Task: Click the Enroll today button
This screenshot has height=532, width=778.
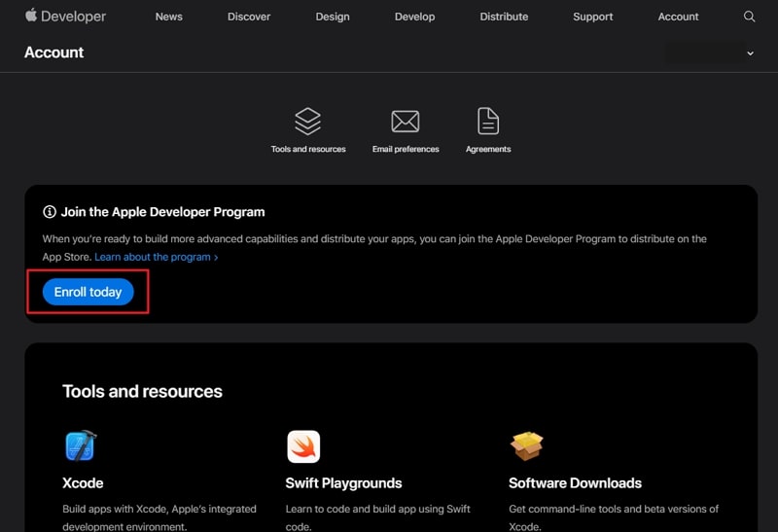Action: (88, 292)
